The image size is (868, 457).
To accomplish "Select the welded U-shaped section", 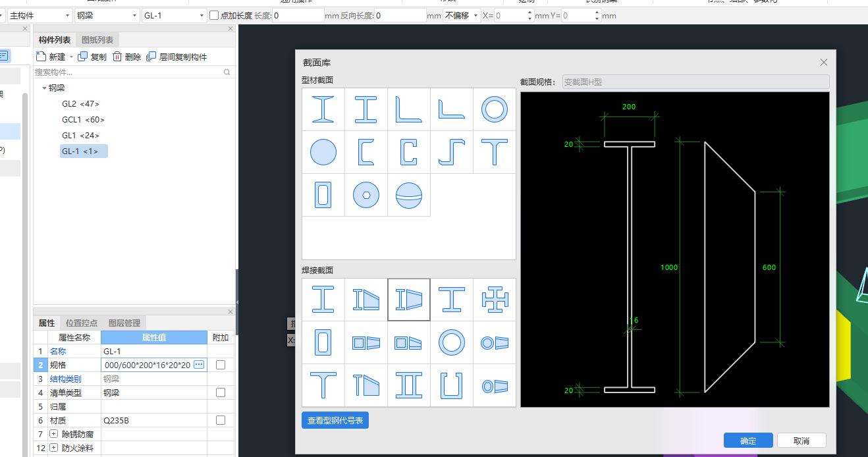I will tap(452, 385).
